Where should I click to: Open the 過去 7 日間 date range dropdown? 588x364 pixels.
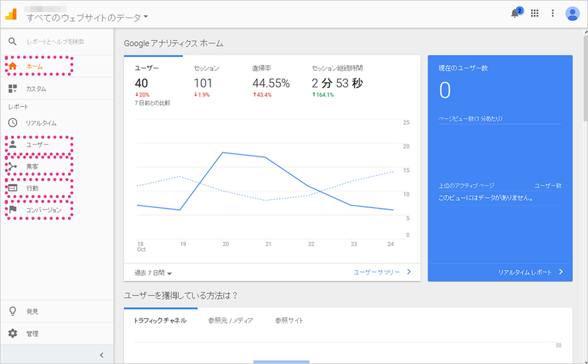pos(153,273)
